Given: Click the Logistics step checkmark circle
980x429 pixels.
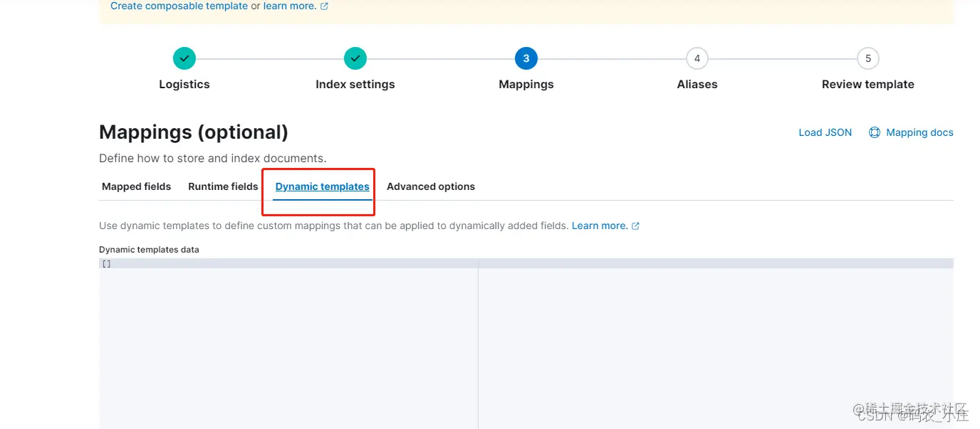Looking at the screenshot, I should [x=184, y=58].
